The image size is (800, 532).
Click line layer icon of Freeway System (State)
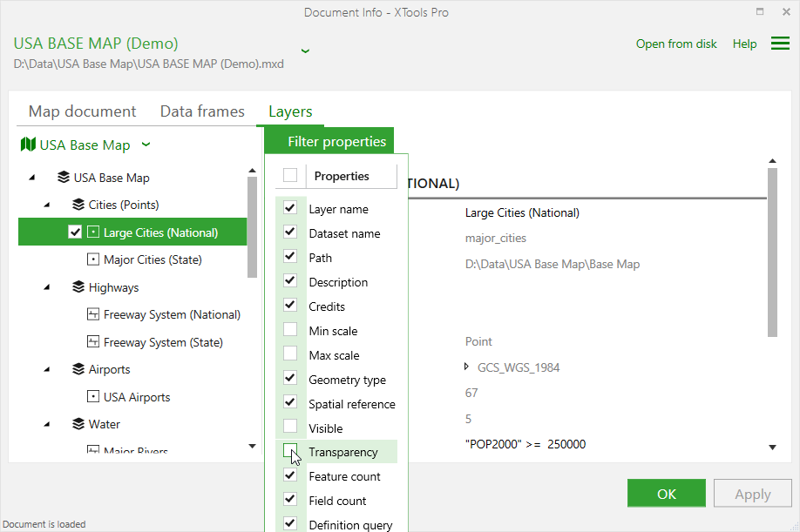93,342
